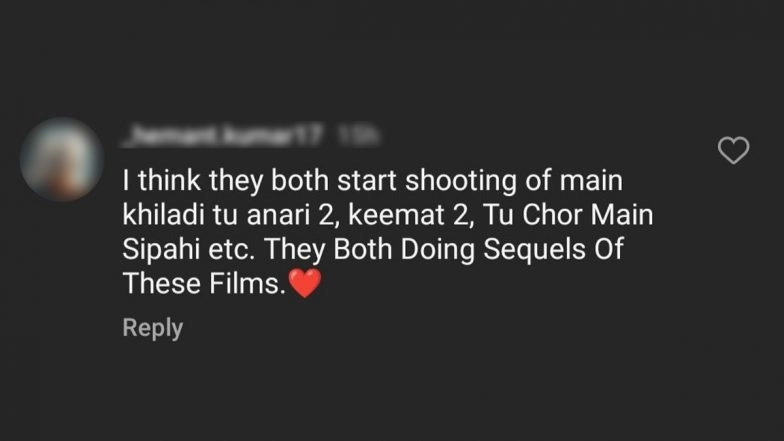Viewport: 784px width, 441px height.
Task: Reply to the comment about sequels
Action: (152, 328)
